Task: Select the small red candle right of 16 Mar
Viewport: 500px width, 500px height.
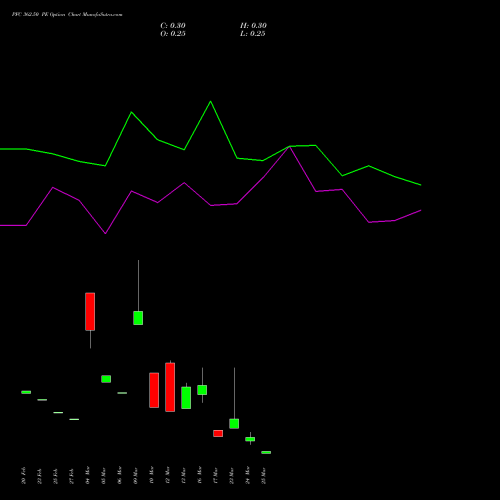Action: [x=218, y=433]
